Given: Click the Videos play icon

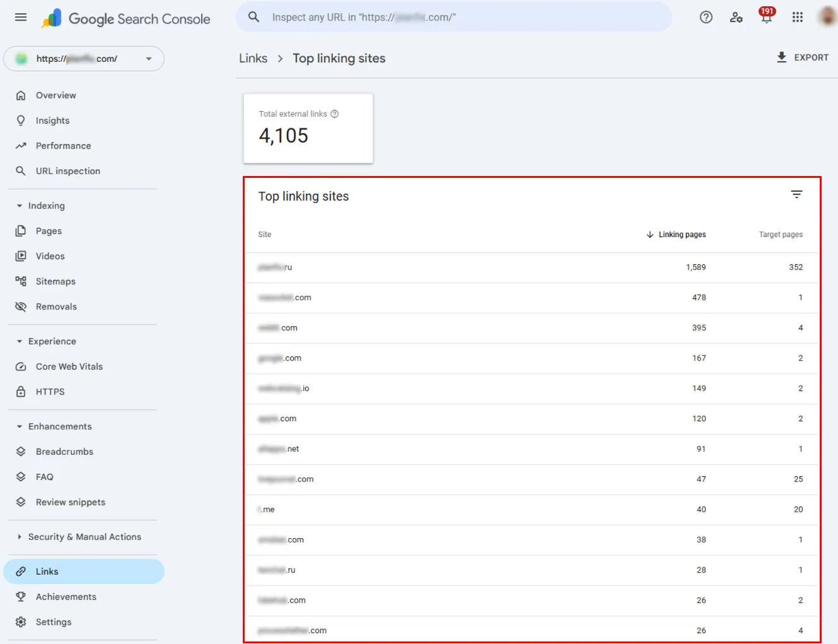Looking at the screenshot, I should (21, 256).
